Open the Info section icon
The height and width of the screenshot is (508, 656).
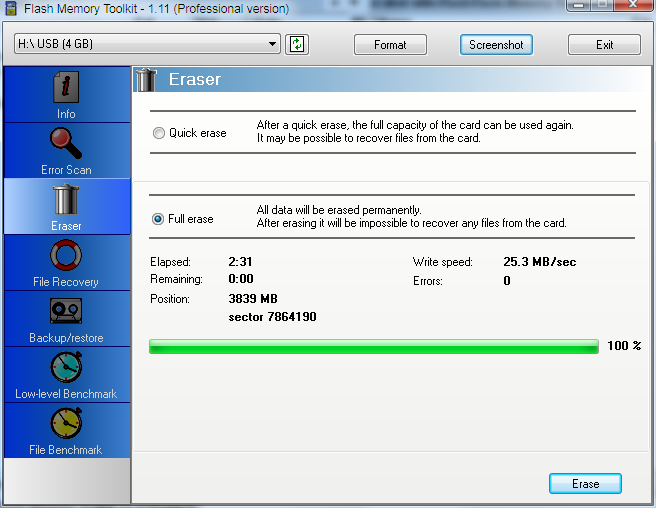pos(66,87)
